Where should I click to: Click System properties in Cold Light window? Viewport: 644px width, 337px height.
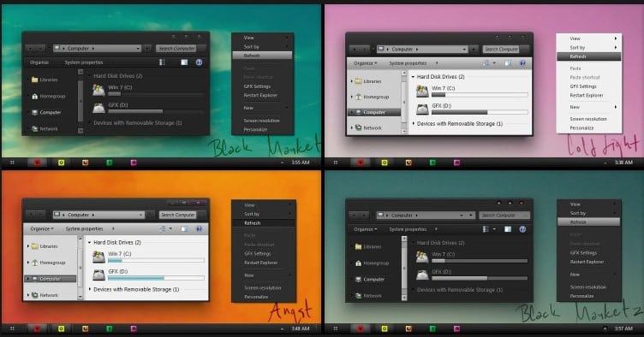click(x=408, y=63)
